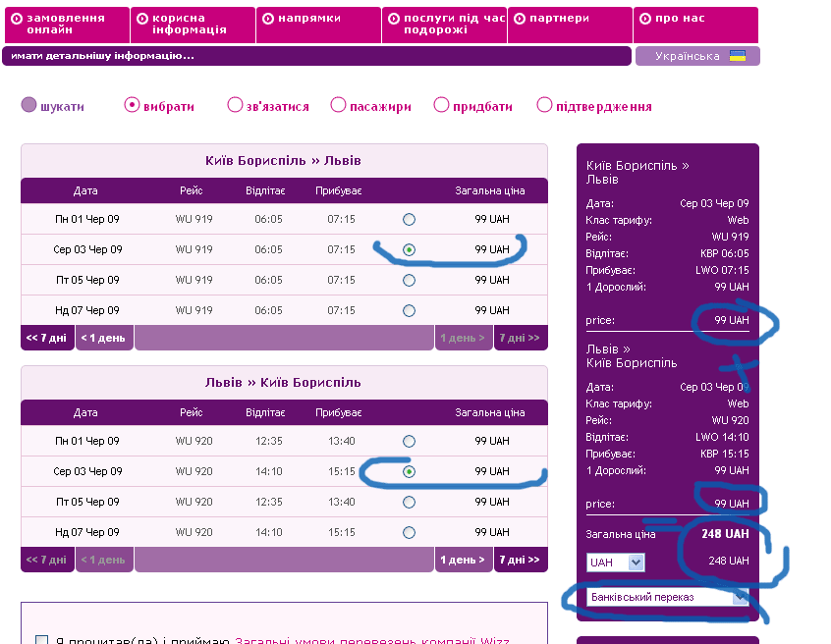Click the Ukrainian flag language icon

coord(737,56)
